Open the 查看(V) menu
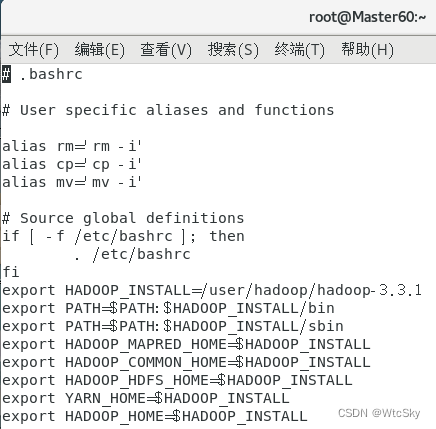This screenshot has height=429, width=436. point(166,50)
